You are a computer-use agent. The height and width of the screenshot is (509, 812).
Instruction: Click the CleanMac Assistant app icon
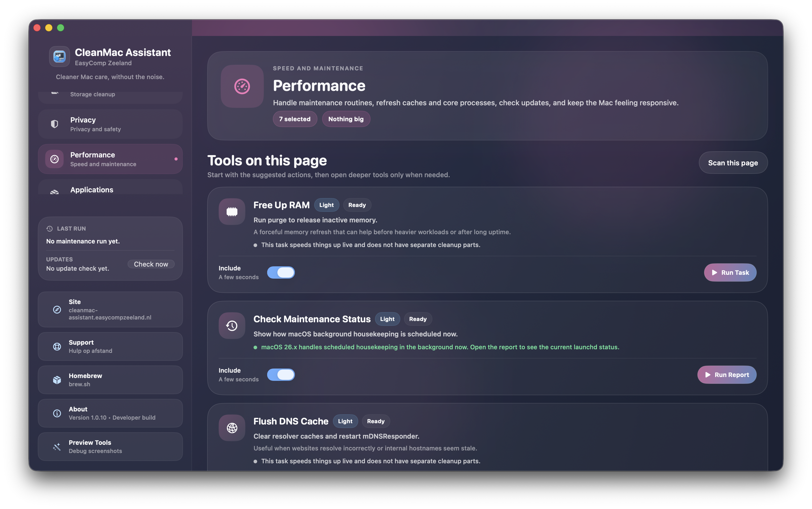[59, 56]
